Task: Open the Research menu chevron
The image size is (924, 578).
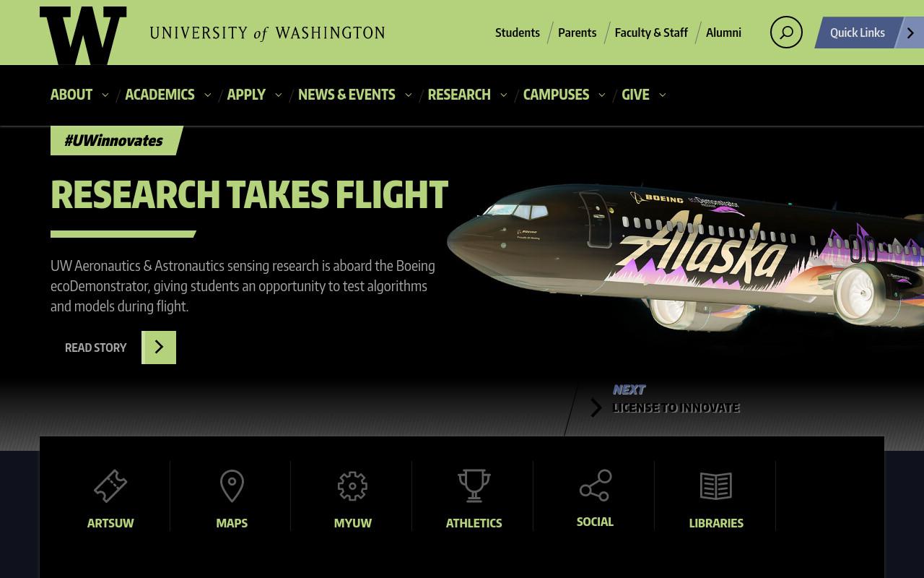Action: pyautogui.click(x=504, y=95)
